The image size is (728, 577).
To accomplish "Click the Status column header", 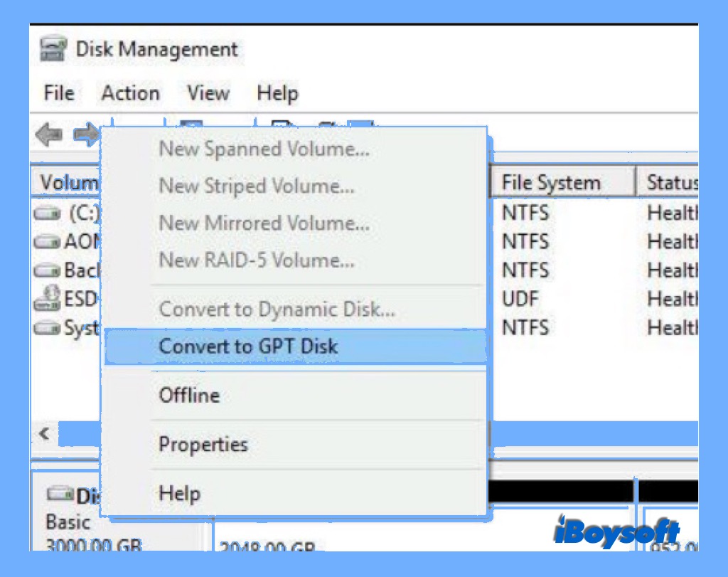I will (x=671, y=183).
